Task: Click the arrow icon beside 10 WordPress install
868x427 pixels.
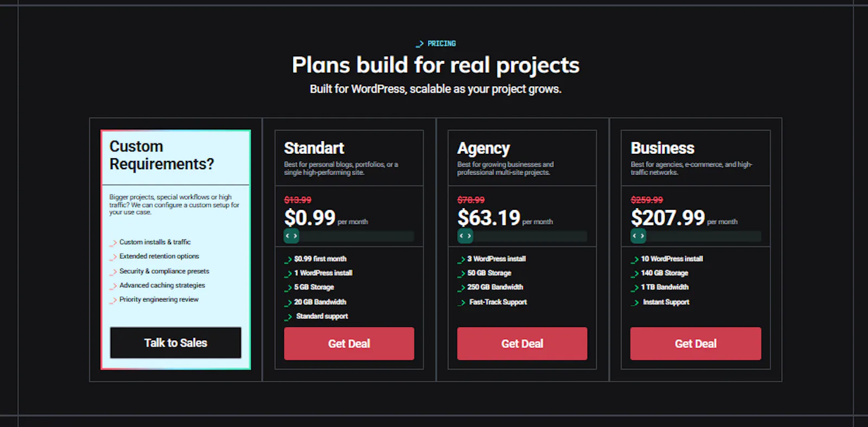Action: click(x=635, y=260)
